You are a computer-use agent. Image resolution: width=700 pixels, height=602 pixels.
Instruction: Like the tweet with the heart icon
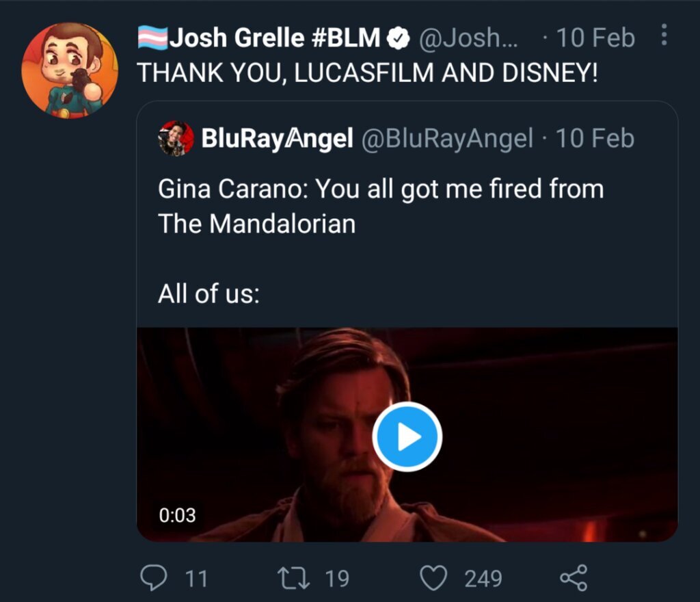(x=432, y=579)
